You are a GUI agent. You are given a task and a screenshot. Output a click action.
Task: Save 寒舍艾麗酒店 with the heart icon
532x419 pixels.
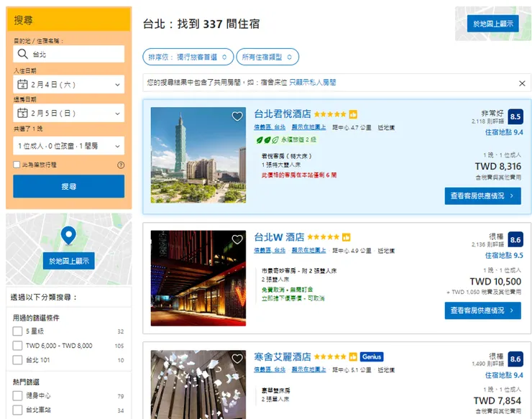click(237, 359)
